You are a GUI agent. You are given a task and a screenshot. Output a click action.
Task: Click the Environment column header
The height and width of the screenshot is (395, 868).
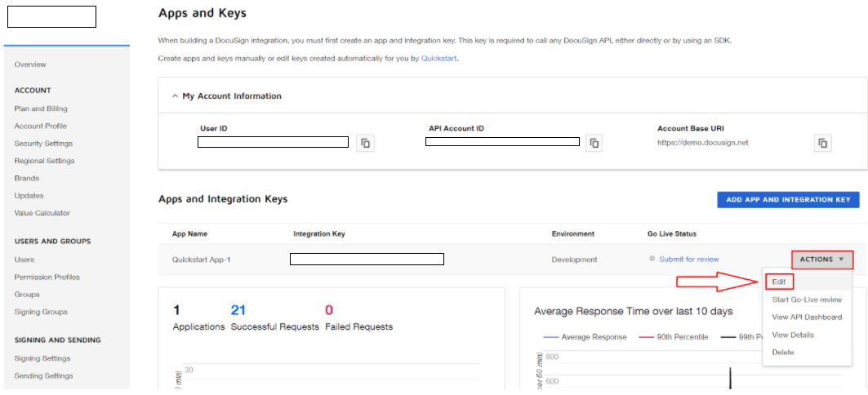(573, 234)
